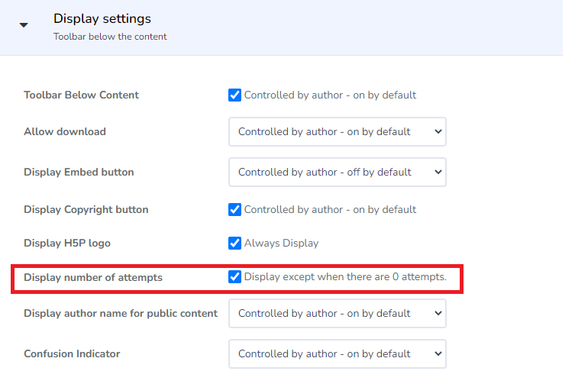Click 'Display except when there are 0 attempts' label

point(345,277)
